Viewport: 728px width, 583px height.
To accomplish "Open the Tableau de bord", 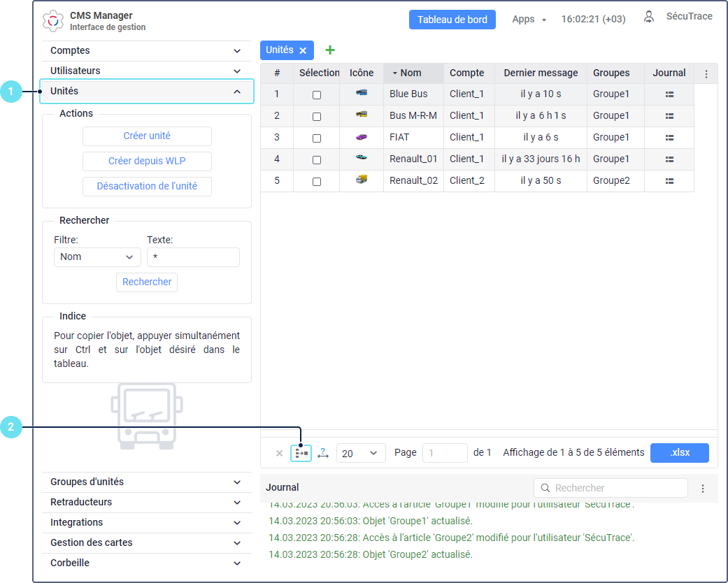I will click(x=452, y=20).
